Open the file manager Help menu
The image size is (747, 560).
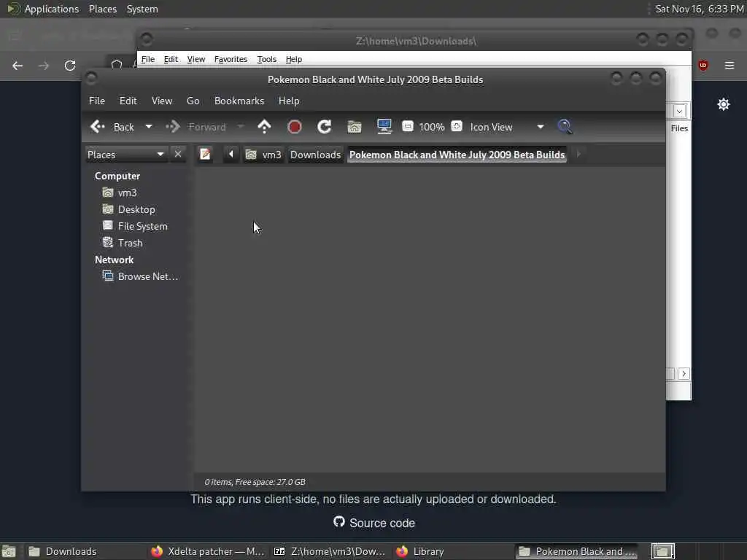(x=289, y=101)
